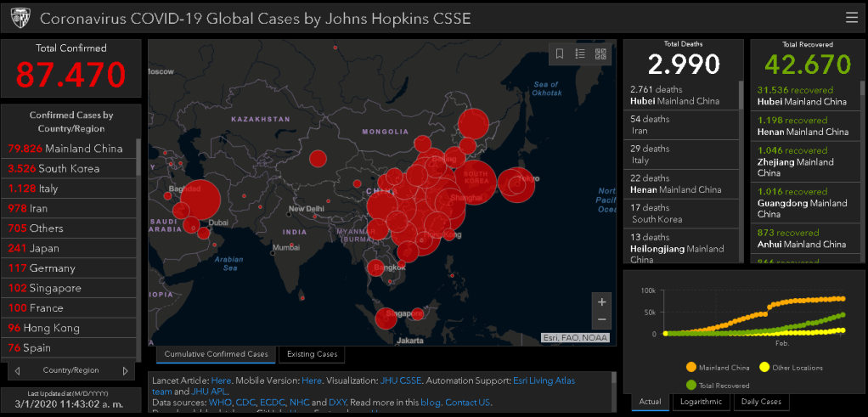Go to next Country/Region list page
868x417 pixels.
[x=126, y=371]
